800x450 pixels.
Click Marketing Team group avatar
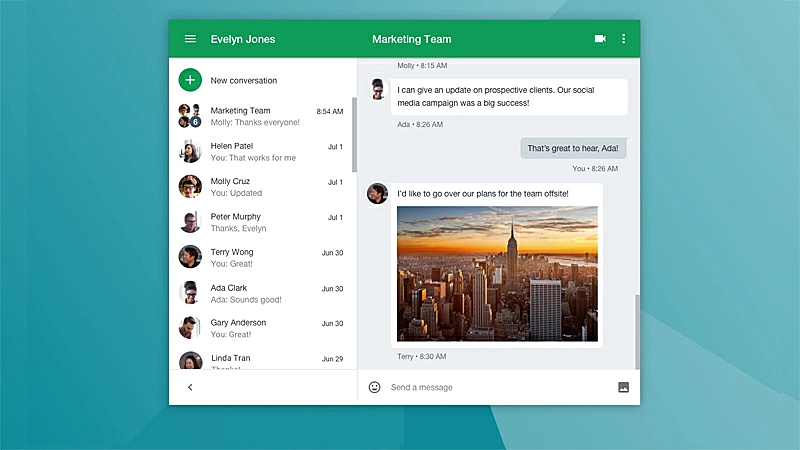[x=190, y=116]
